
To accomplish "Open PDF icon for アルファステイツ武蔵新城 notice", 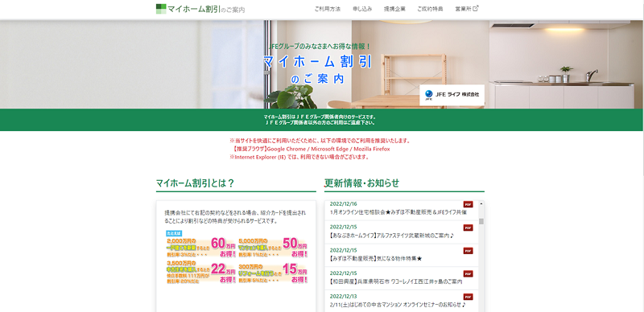I will pos(469,228).
